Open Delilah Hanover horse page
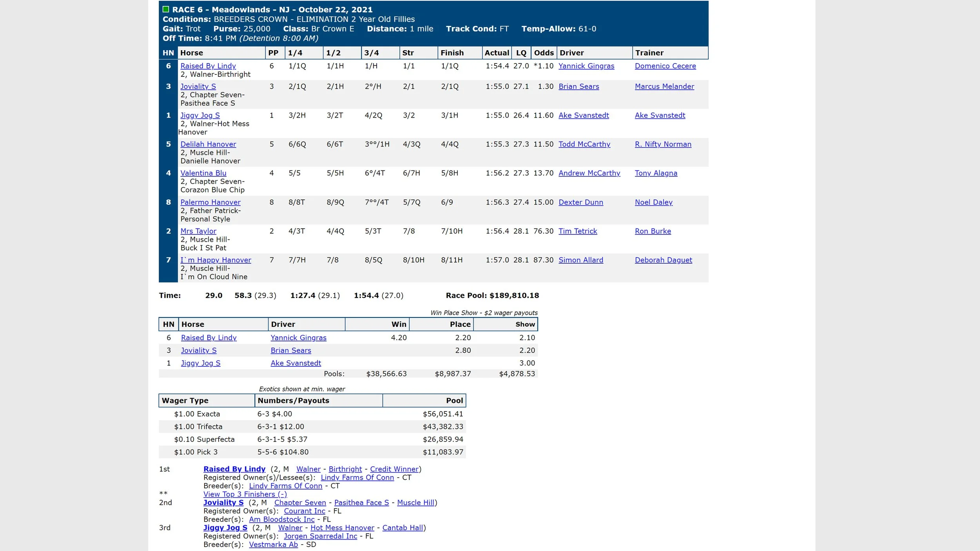 coord(208,144)
